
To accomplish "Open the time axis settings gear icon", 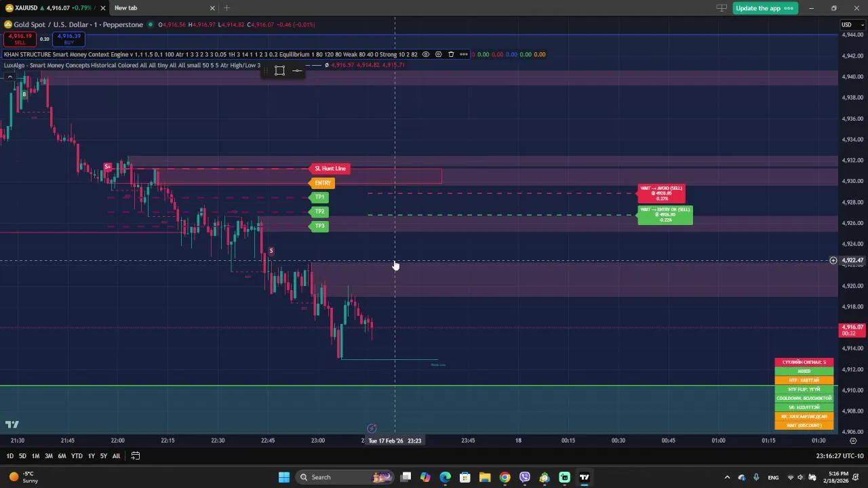I will point(853,441).
